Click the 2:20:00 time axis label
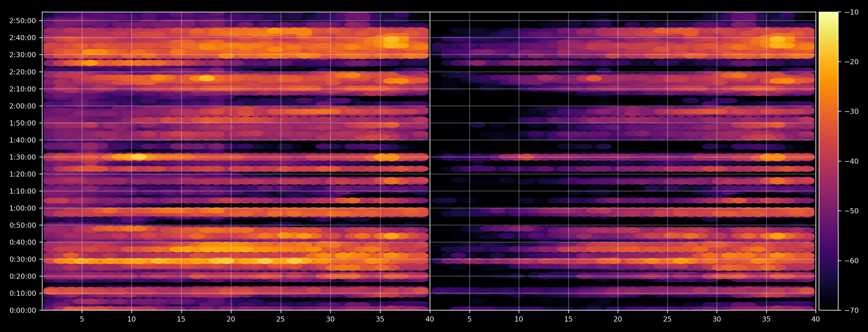 coord(23,72)
